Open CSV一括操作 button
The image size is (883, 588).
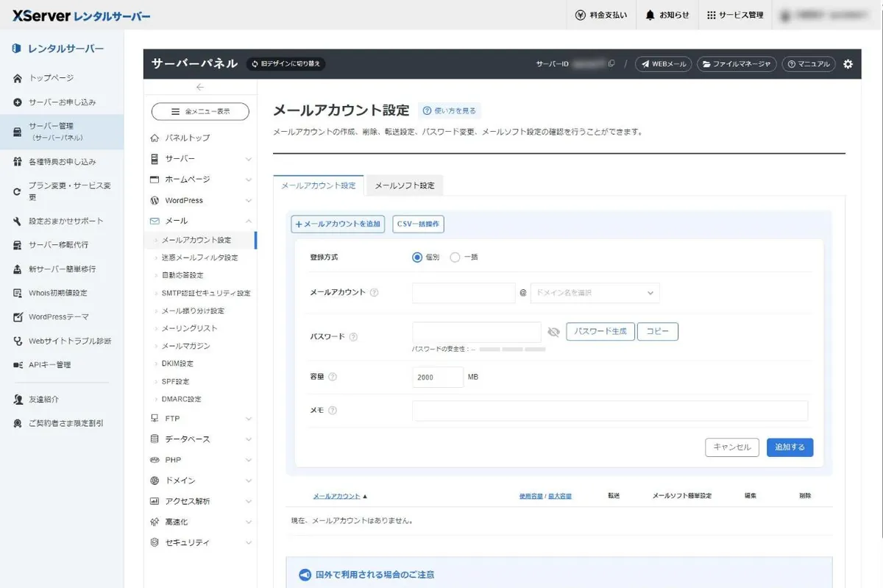(418, 224)
